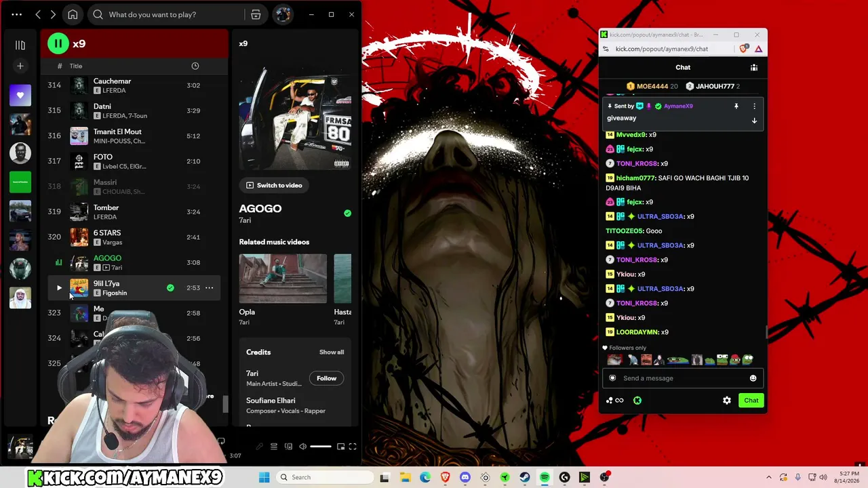This screenshot has height=488, width=868.
Task: Open the emoji picker in chat input
Action: (x=753, y=378)
